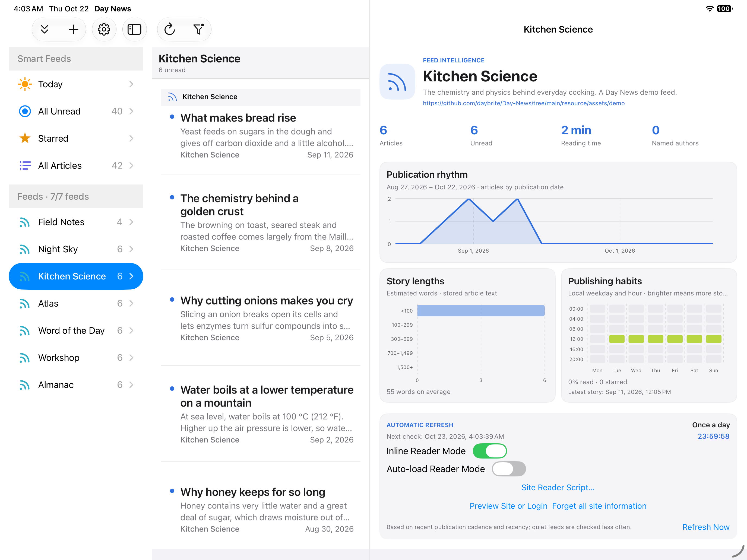Toggle the sidebar layout icon
Screen dimensions: 747x560
coord(134,29)
